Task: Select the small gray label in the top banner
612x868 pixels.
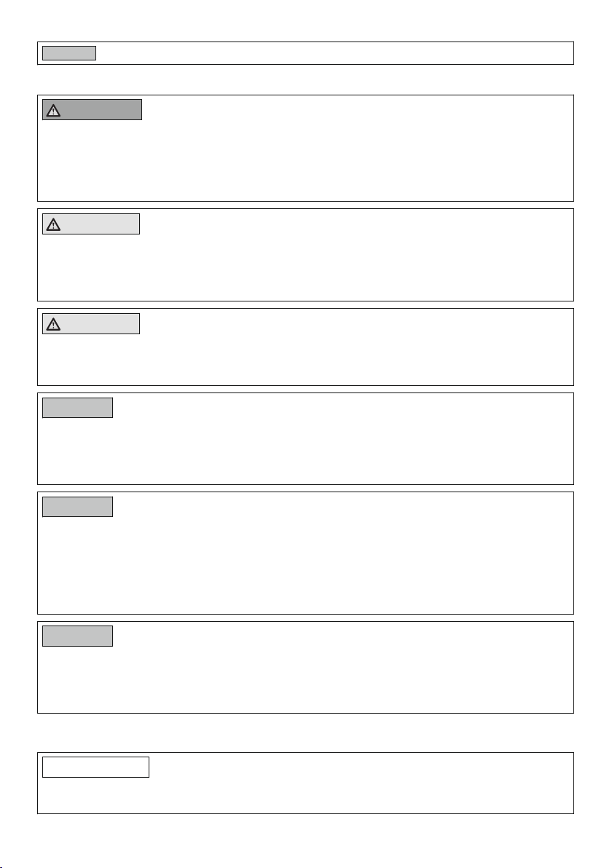Action: (69, 53)
